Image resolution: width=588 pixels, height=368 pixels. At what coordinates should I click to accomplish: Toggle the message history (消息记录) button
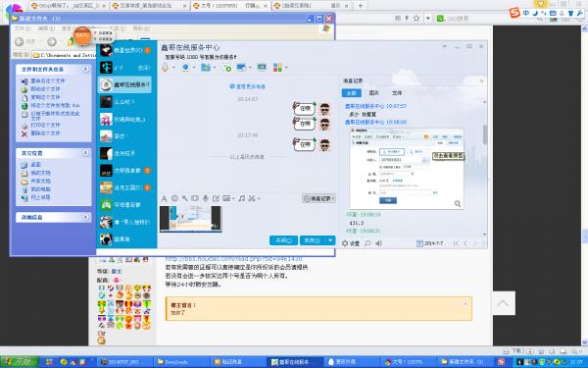pyautogui.click(x=318, y=198)
